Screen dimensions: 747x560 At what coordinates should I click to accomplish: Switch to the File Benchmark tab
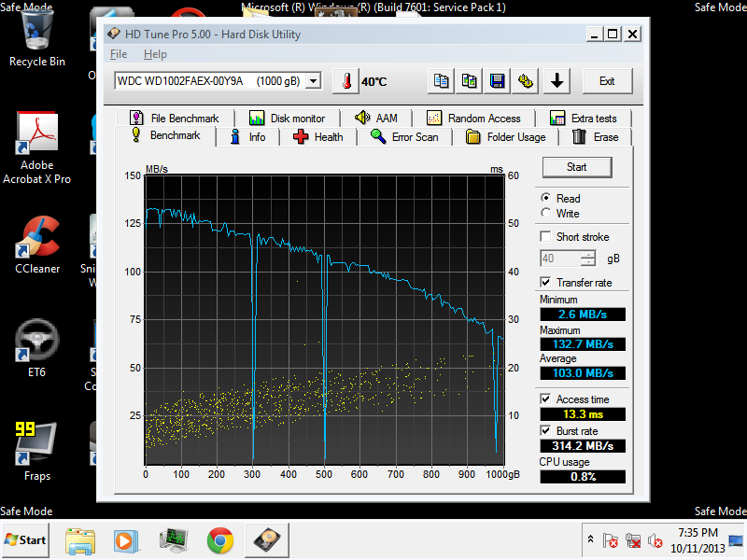coord(175,119)
